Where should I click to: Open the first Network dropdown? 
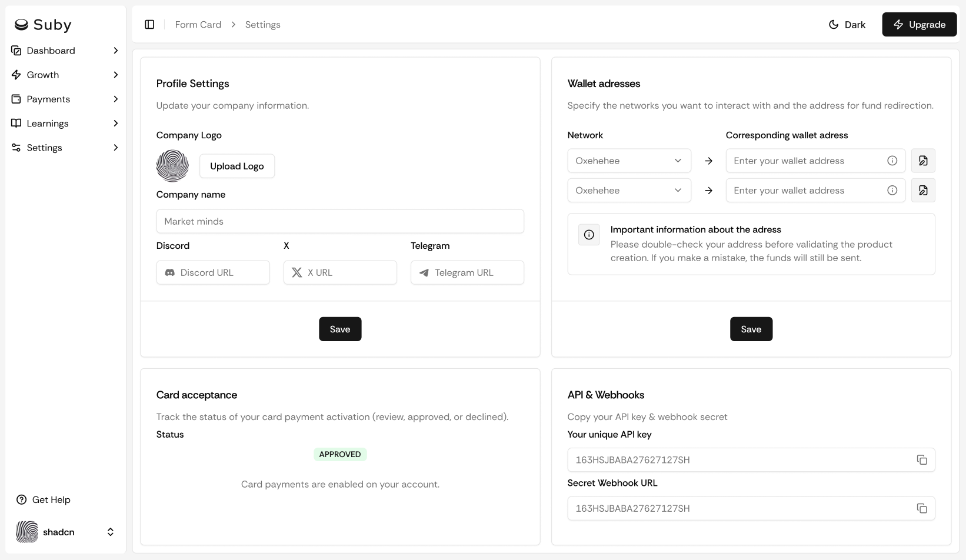[628, 161]
